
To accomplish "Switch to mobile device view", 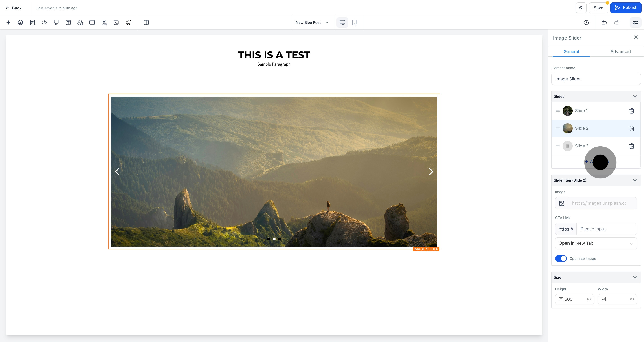I will pyautogui.click(x=354, y=22).
